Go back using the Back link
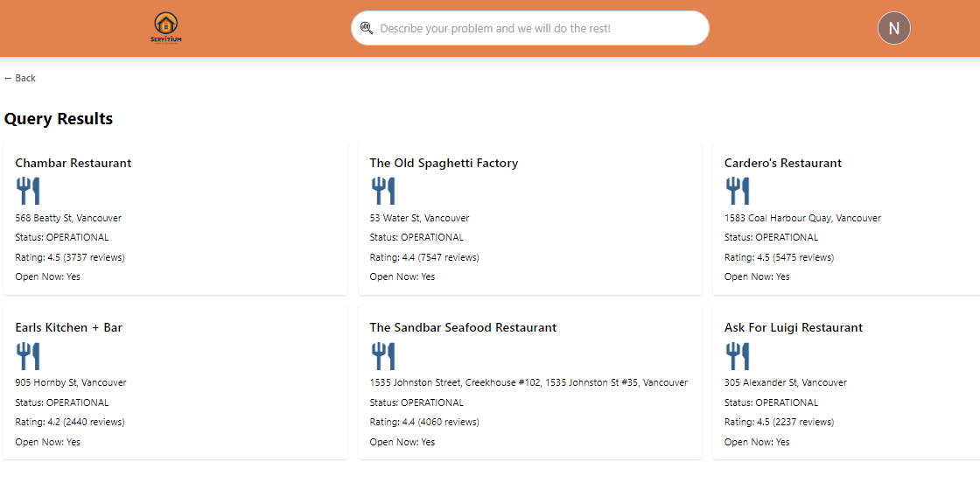Screen dimensions: 980x483 [x=20, y=78]
